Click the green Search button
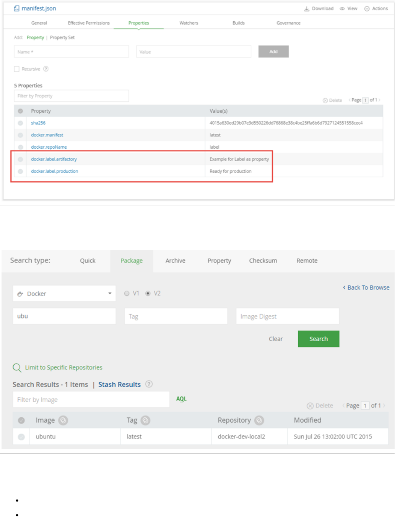This screenshot has width=395, height=532. pos(319,339)
